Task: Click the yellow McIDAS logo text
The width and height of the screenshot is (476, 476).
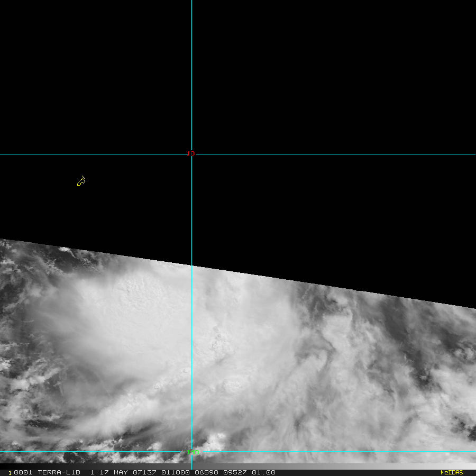Action: coord(452,472)
